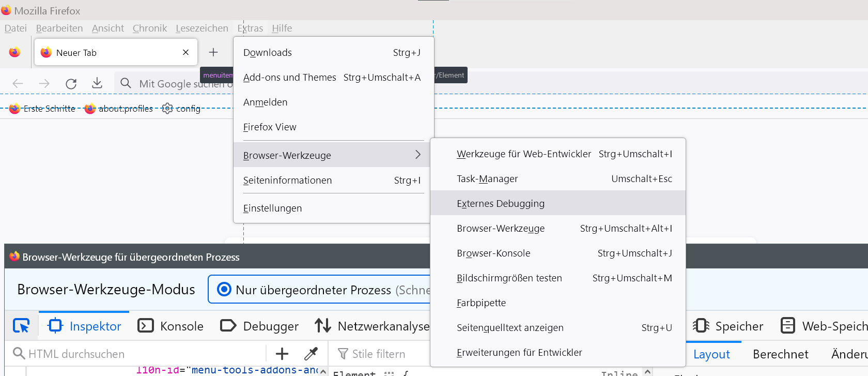Click the eyedropper icon beside HTML search
Screen dimensions: 868x376
[x=311, y=354]
